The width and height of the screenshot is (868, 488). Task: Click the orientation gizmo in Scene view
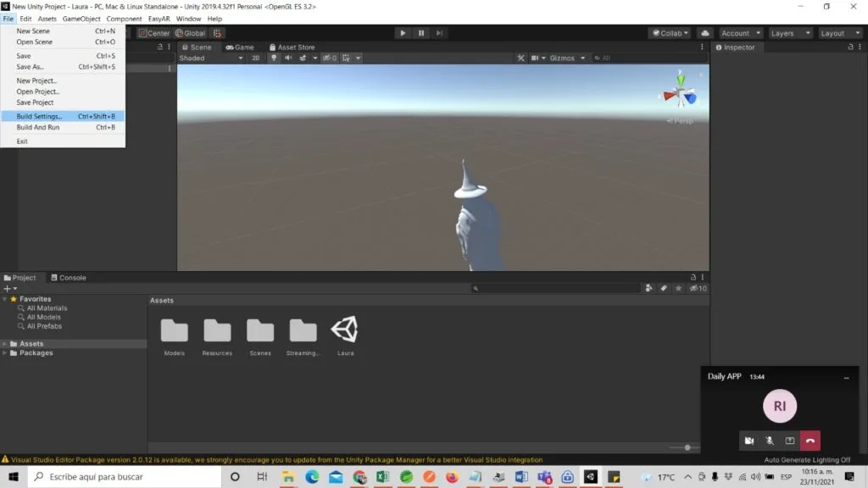(x=681, y=91)
